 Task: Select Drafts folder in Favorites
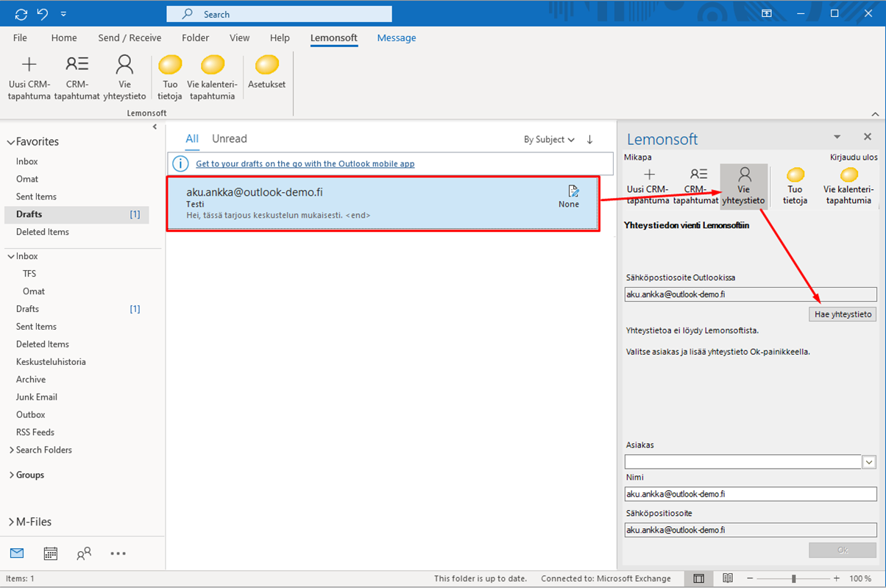coord(77,214)
